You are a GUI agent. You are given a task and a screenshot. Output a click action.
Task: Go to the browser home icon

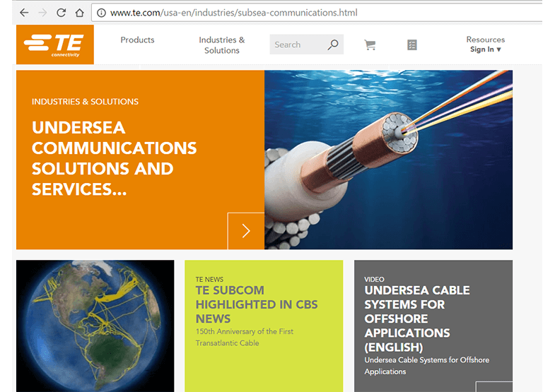(x=79, y=13)
